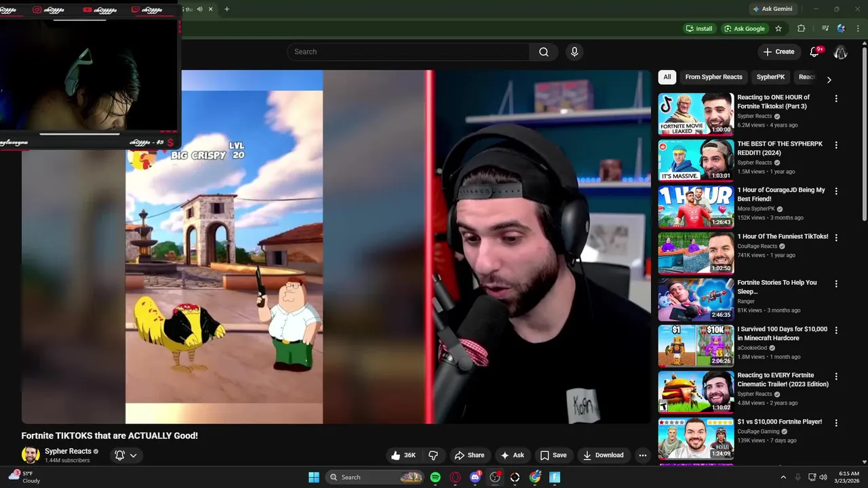The width and height of the screenshot is (868, 488).
Task: Open '1 Hour of CourageJD' video thumbnail
Action: 696,206
